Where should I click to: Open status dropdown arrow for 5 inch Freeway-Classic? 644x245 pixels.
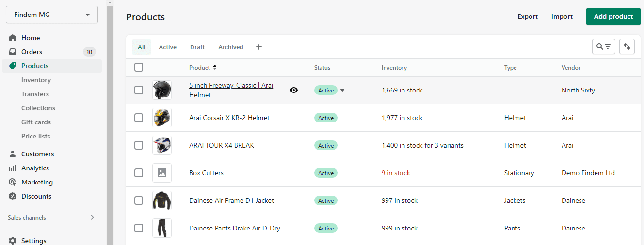(x=342, y=91)
